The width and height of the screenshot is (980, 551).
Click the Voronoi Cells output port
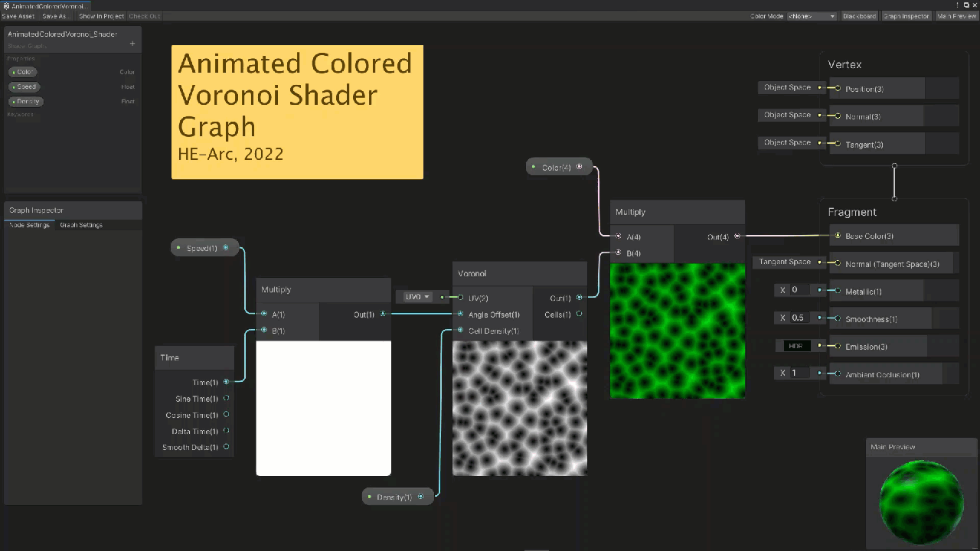[579, 314]
